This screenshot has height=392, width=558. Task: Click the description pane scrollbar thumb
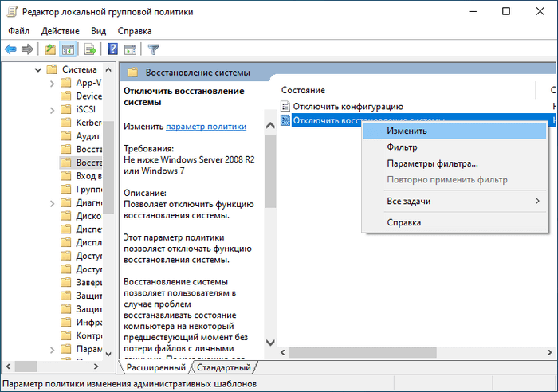[270, 171]
